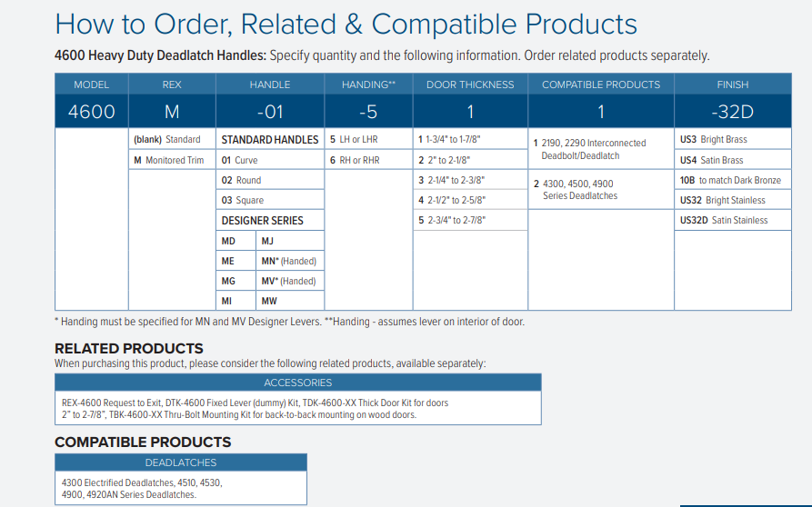The image size is (812, 507).
Task: Click the RELATED PRODUCTS heading
Action: [129, 348]
